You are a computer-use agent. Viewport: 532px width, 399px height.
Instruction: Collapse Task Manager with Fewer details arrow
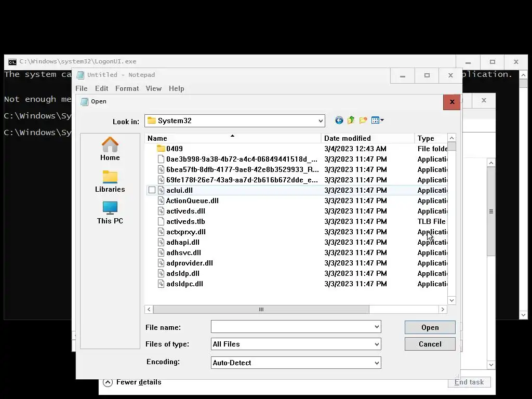108,382
